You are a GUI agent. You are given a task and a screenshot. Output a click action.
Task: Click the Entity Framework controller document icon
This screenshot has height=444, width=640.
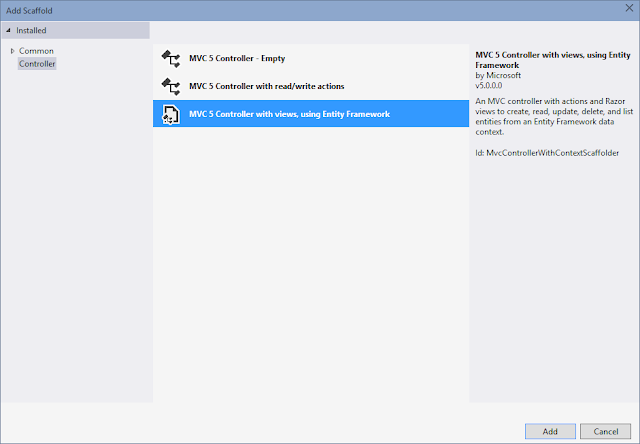point(171,114)
